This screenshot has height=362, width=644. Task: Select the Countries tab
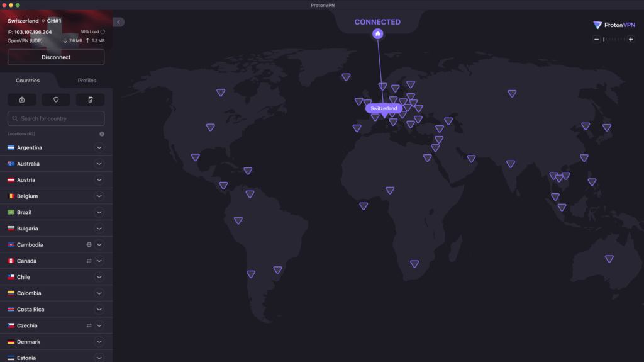[28, 81]
